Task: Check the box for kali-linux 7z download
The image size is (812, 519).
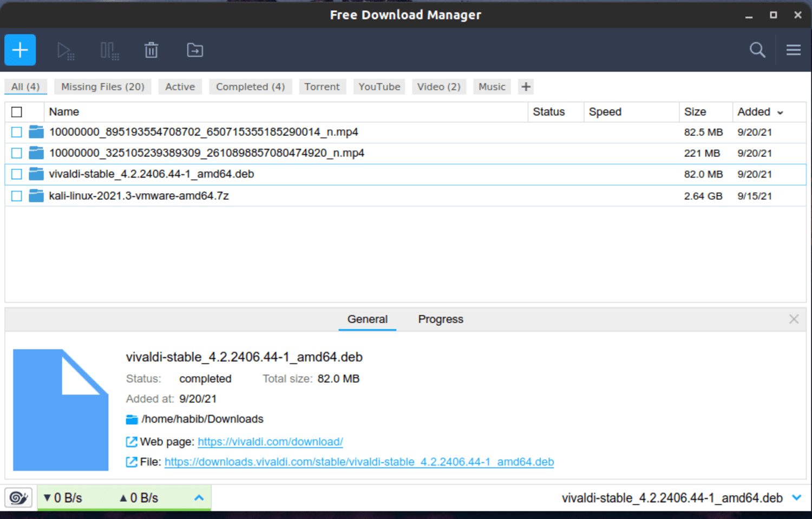Action: pyautogui.click(x=17, y=196)
